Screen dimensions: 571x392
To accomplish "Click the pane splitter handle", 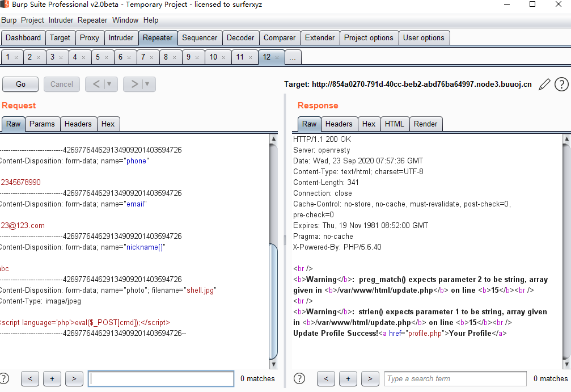I will (x=285, y=240).
